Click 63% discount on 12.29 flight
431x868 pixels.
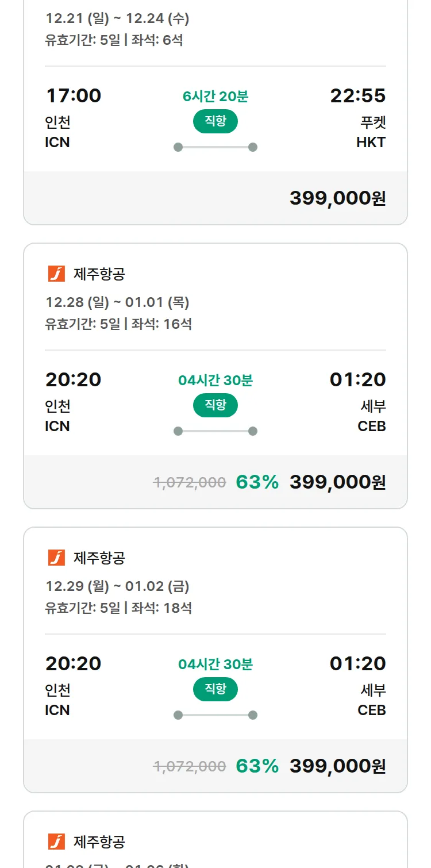257,766
